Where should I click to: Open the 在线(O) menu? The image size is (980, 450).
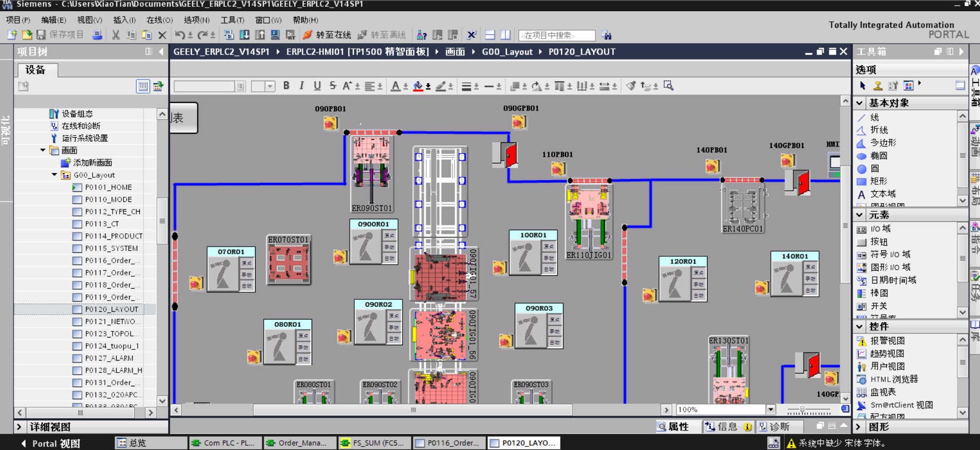[x=159, y=20]
